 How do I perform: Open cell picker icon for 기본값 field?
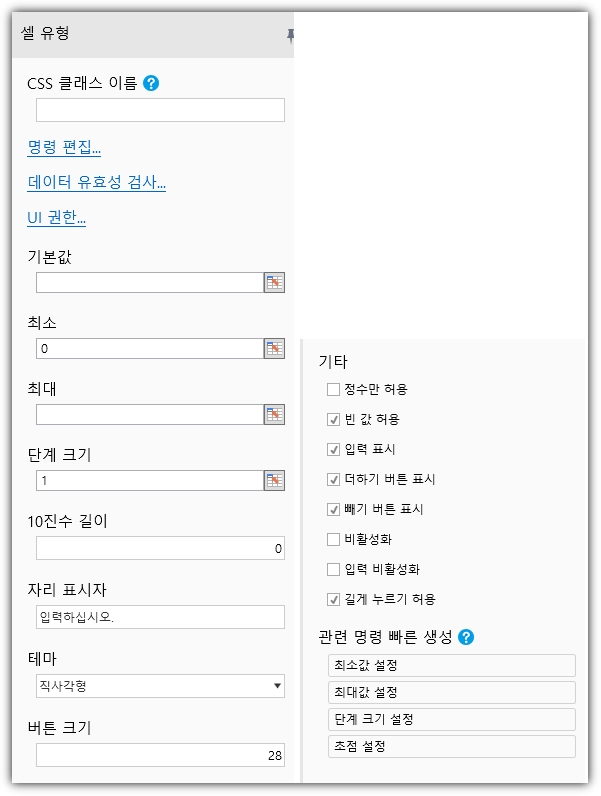point(274,283)
